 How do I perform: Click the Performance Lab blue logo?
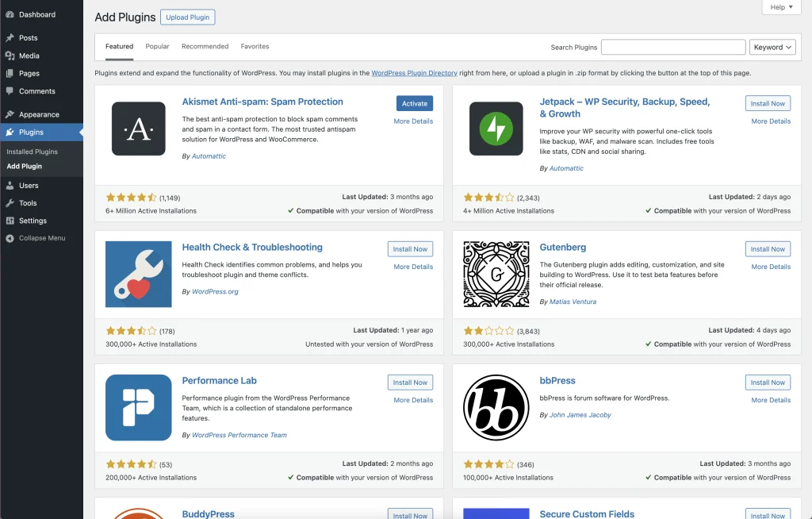tap(138, 408)
